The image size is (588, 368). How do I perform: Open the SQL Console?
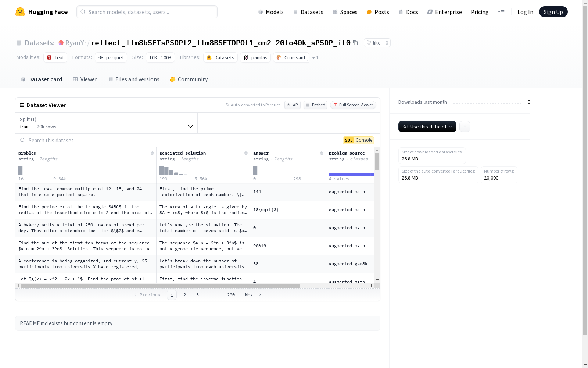pyautogui.click(x=358, y=140)
